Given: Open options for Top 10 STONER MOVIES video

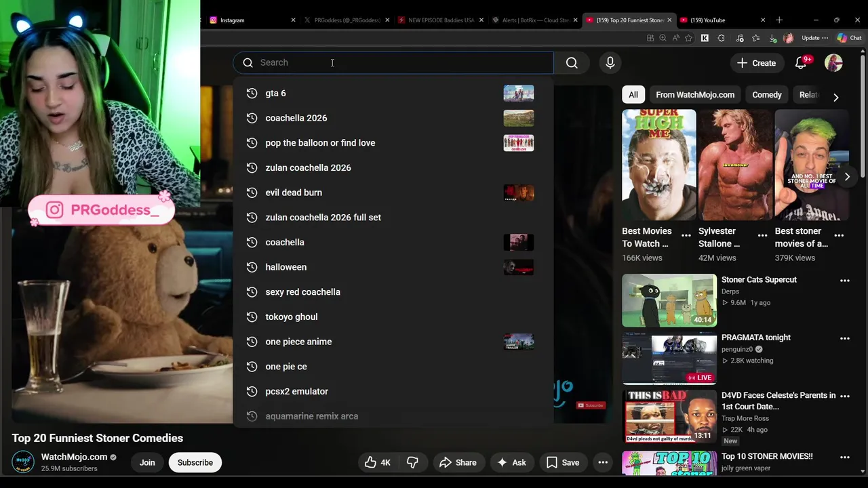Looking at the screenshot, I should 845,457.
